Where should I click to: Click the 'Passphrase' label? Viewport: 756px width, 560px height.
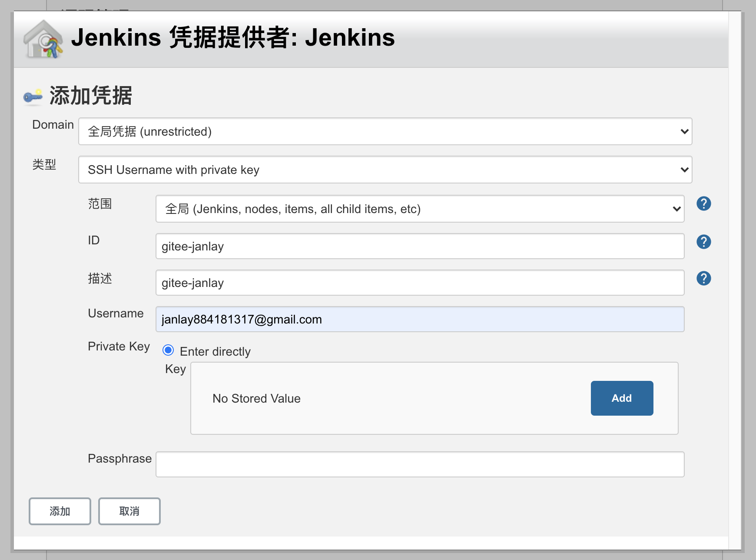coord(119,459)
